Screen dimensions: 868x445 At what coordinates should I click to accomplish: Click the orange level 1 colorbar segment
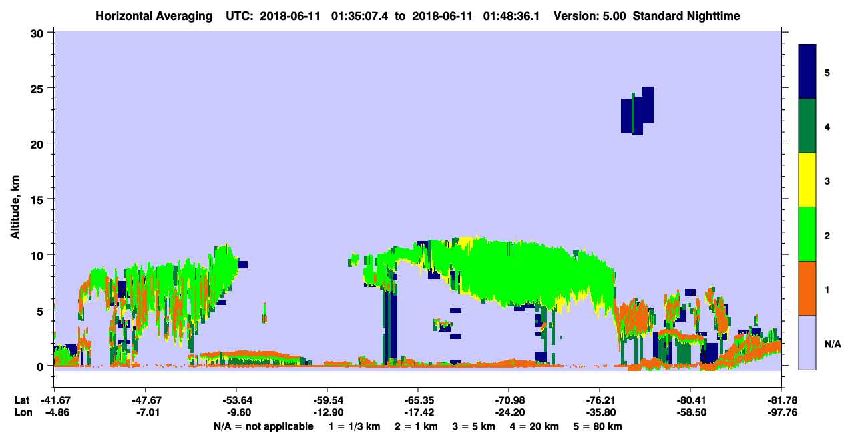click(807, 288)
